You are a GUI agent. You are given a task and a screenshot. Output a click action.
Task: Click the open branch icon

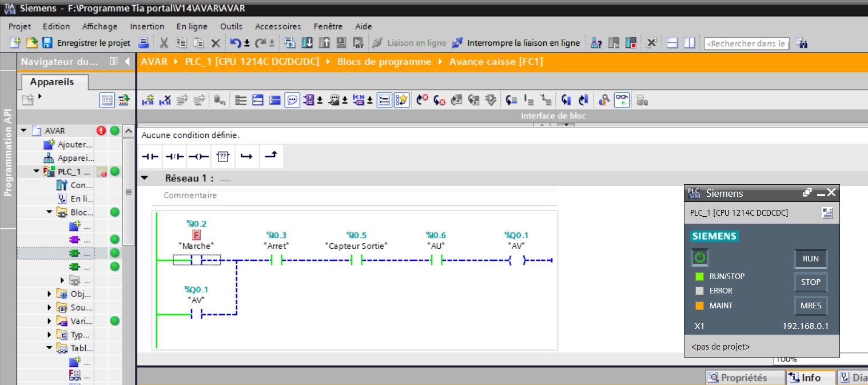coord(246,157)
